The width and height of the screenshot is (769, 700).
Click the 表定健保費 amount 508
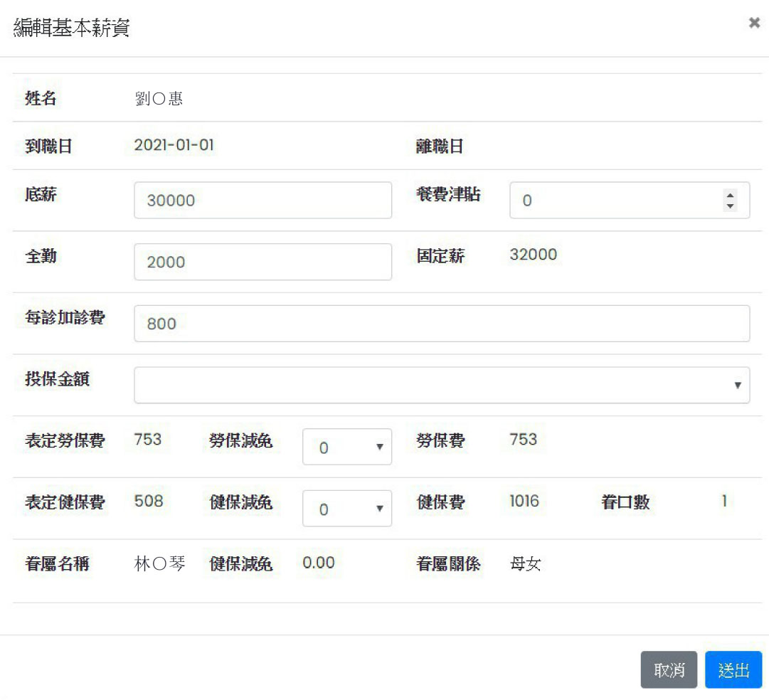148,502
